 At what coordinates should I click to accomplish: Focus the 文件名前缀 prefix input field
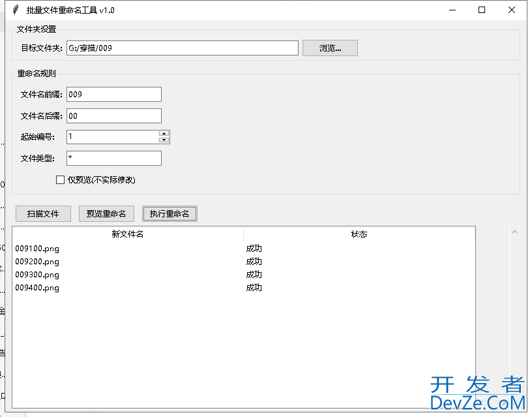113,95
